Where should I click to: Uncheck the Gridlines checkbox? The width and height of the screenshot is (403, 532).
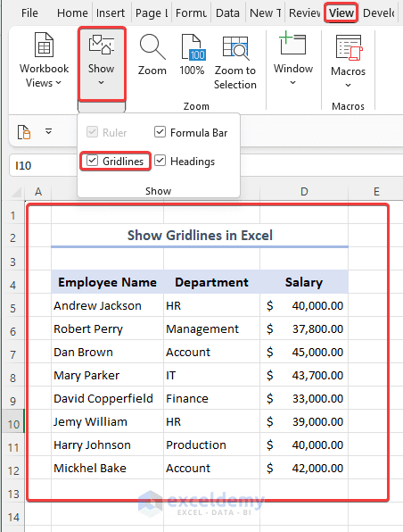92,161
